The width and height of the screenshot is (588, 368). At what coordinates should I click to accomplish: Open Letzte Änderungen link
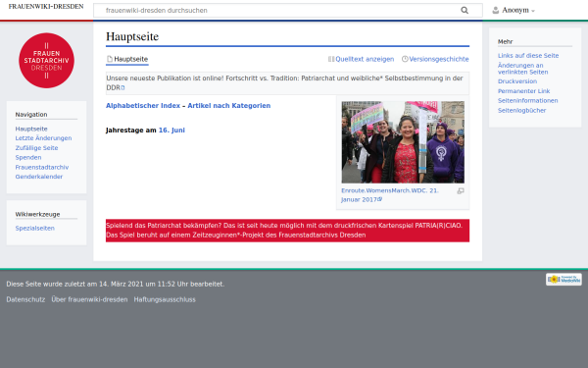43,138
